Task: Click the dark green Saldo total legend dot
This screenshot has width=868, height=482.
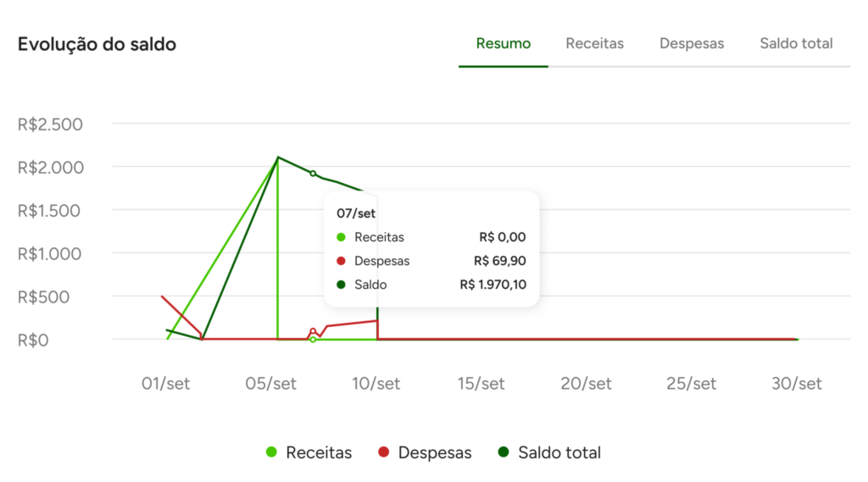Action: tap(504, 452)
